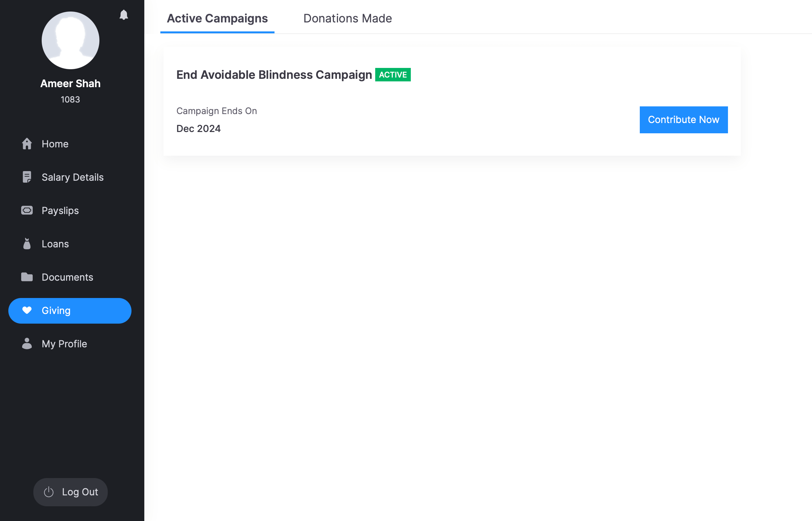Click the Documents folder icon
The height and width of the screenshot is (521, 812).
pyautogui.click(x=27, y=277)
